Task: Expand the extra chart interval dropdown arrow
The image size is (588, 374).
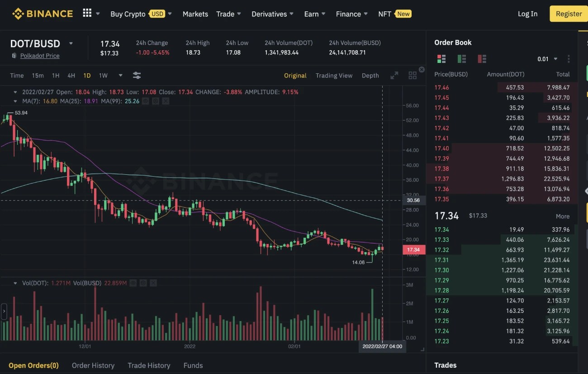Action: pyautogui.click(x=119, y=76)
